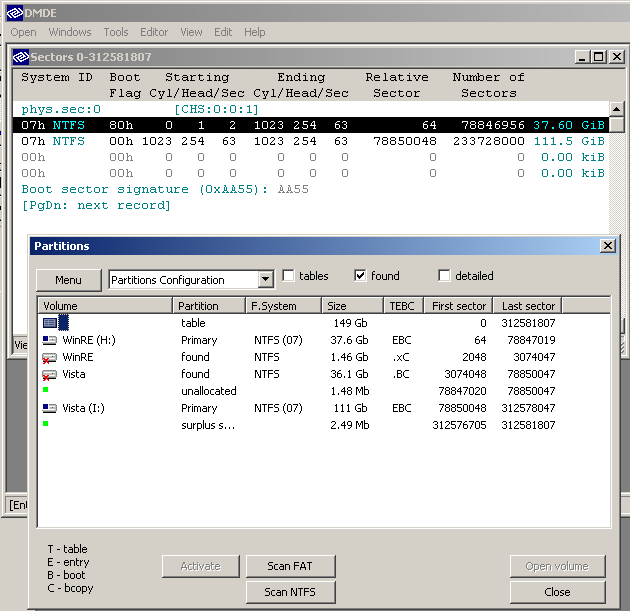Open the Windows menu
630x611 pixels.
pos(70,32)
